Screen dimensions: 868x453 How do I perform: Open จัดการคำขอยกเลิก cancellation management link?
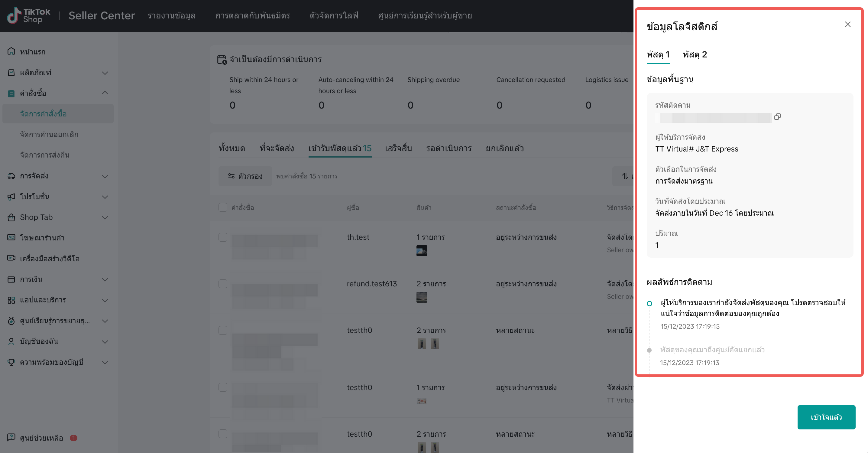click(49, 134)
